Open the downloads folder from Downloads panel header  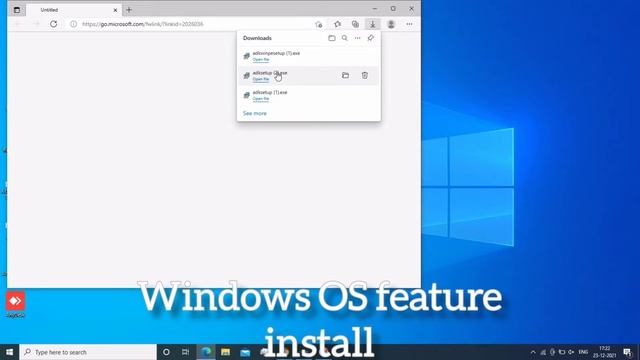pos(331,38)
